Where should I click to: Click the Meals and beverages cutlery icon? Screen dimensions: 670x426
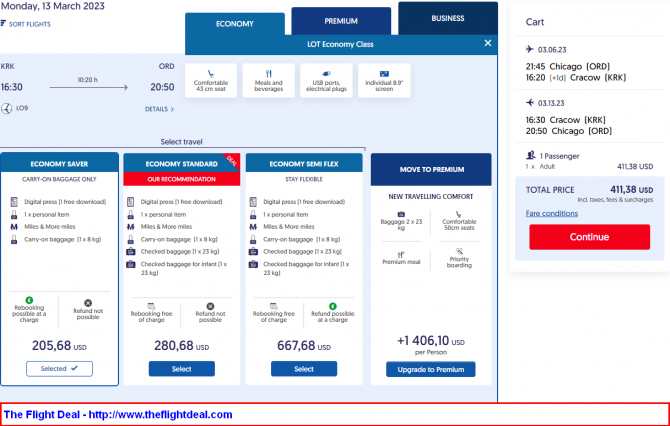click(x=268, y=73)
